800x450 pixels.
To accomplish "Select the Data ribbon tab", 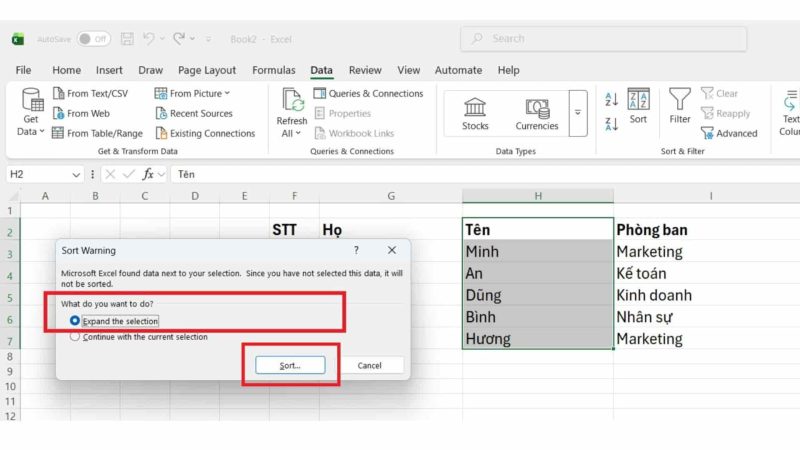I will click(x=321, y=70).
